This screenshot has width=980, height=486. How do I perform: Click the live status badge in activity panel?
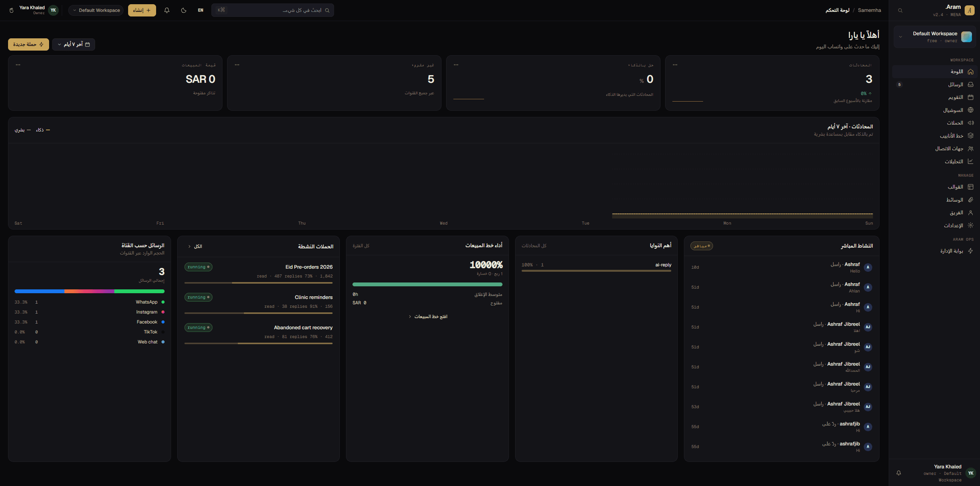[702, 246]
